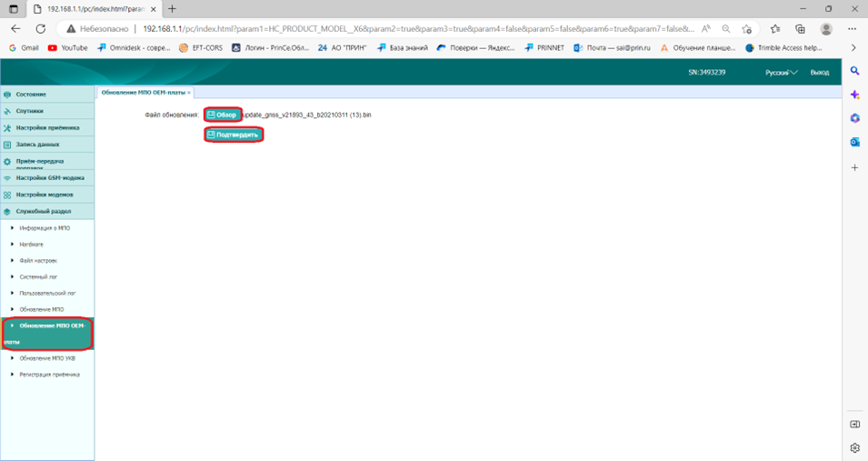Click the GSM-модема wifi icon
The height and width of the screenshot is (461, 868).
[7, 178]
